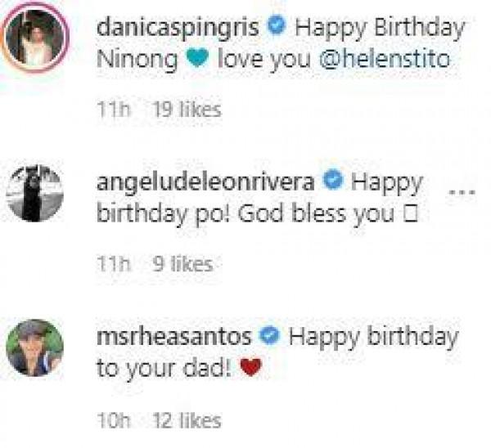This screenshot has width=491, height=448.
Task: Open angeludeleonrivera profile picture
Action: coord(34,193)
